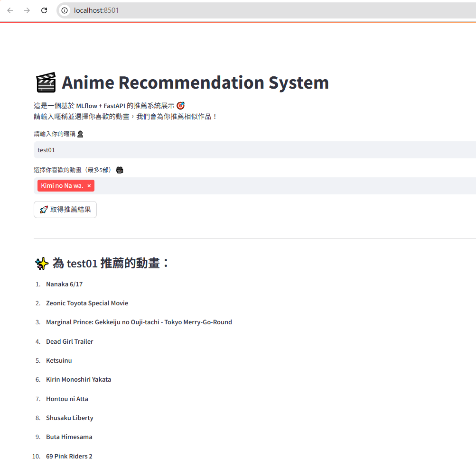Click 取得推薦結果 button

pyautogui.click(x=65, y=210)
